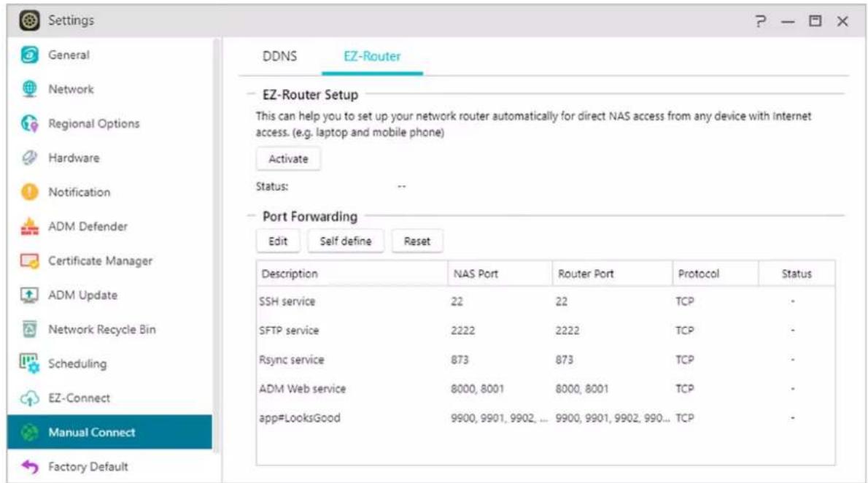Select the SSH service row

(546, 301)
